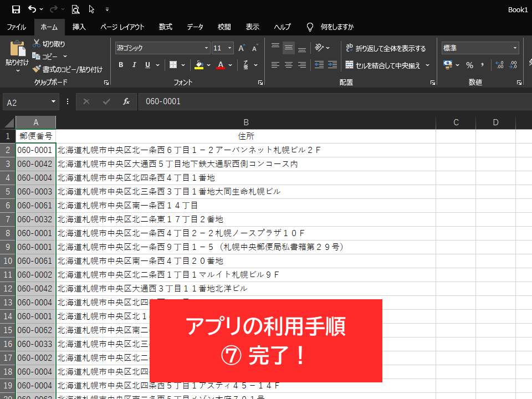532x399 pixels.
Task: Open the データ ribbon tab
Action: [x=195, y=27]
